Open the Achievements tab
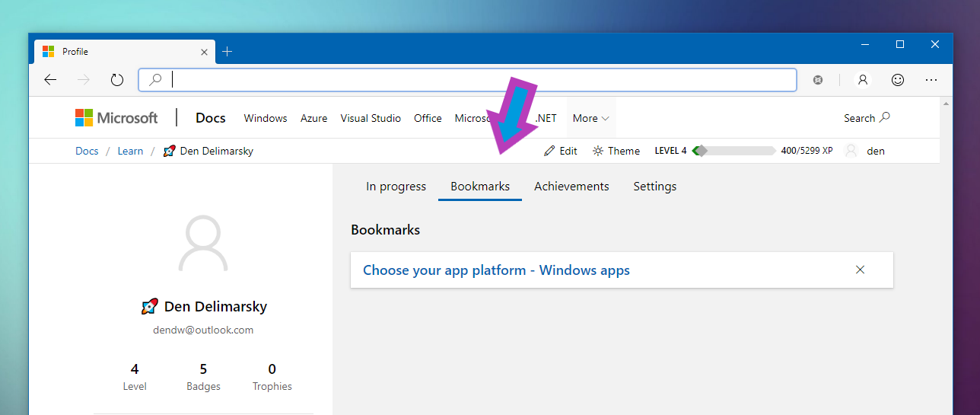Screen dimensions: 980x415 571,187
